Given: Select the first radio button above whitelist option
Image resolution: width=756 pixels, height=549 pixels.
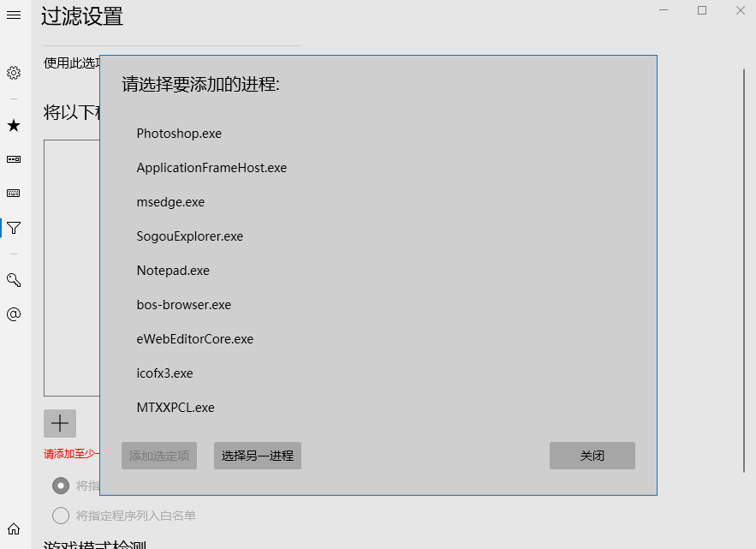Looking at the screenshot, I should click(x=61, y=486).
